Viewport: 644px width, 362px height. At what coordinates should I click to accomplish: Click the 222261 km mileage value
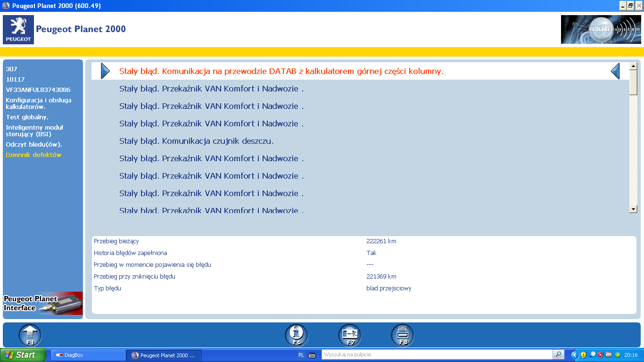click(x=381, y=241)
